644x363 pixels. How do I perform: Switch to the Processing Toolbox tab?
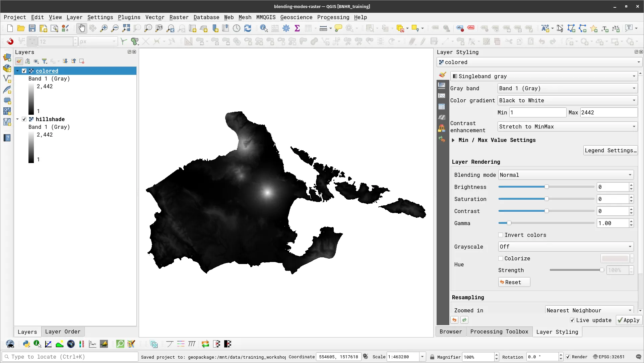(499, 332)
